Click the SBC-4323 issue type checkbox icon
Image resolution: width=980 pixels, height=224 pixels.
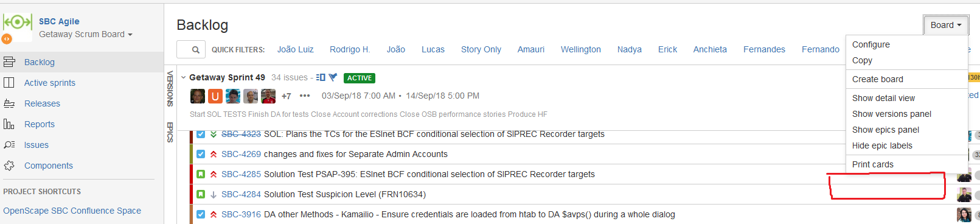pyautogui.click(x=201, y=134)
